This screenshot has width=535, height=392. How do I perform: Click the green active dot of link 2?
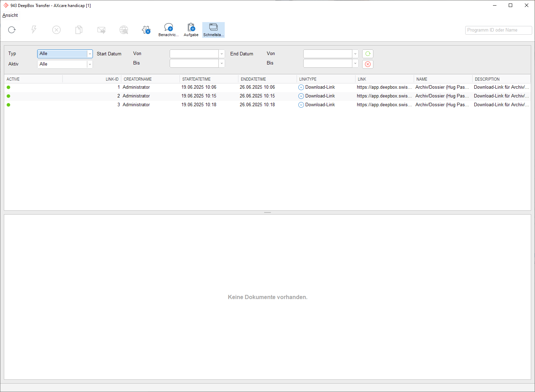(8, 96)
